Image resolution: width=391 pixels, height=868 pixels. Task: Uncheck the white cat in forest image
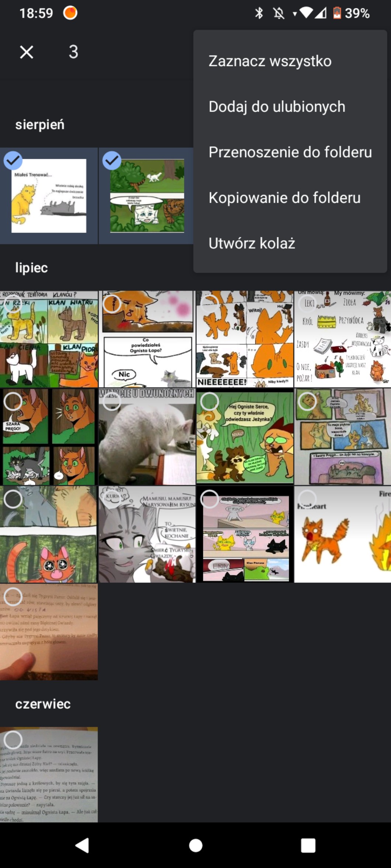[112, 161]
